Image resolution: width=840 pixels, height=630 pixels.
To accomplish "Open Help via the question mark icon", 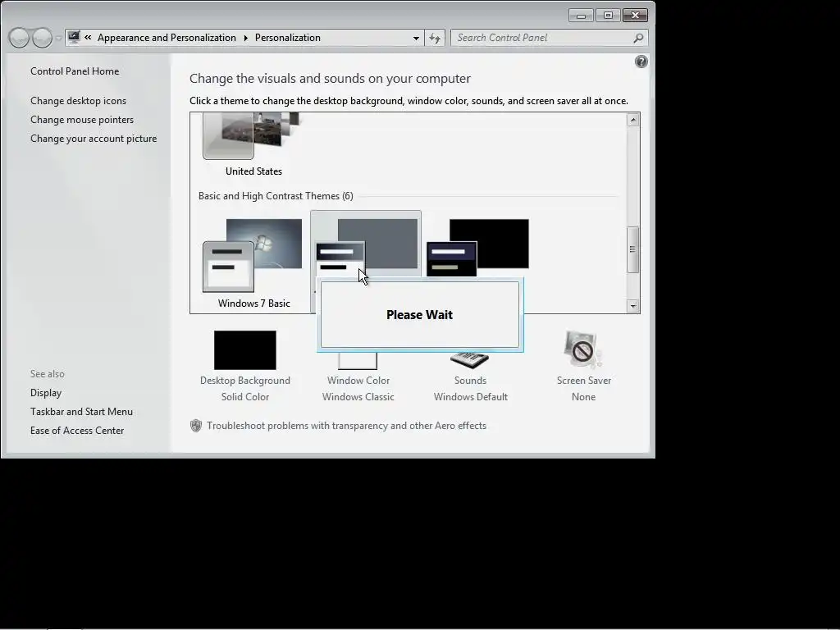I will (641, 62).
